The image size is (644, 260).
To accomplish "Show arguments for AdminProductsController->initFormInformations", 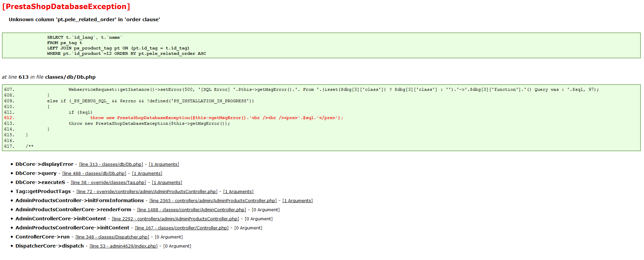I will point(298,200).
